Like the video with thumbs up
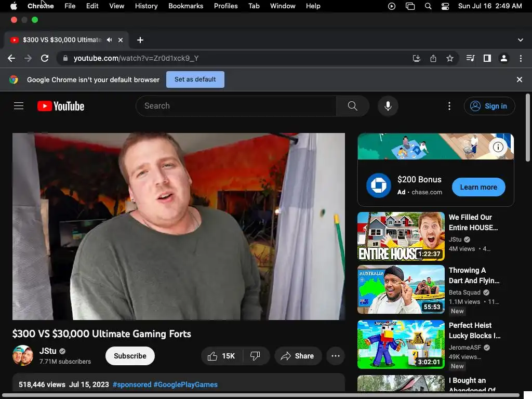 (221, 356)
